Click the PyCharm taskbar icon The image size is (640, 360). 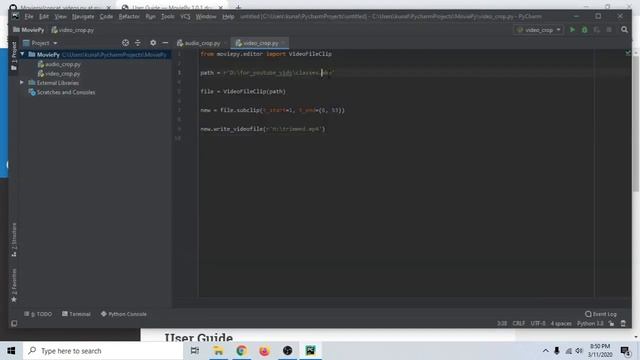tap(310, 351)
